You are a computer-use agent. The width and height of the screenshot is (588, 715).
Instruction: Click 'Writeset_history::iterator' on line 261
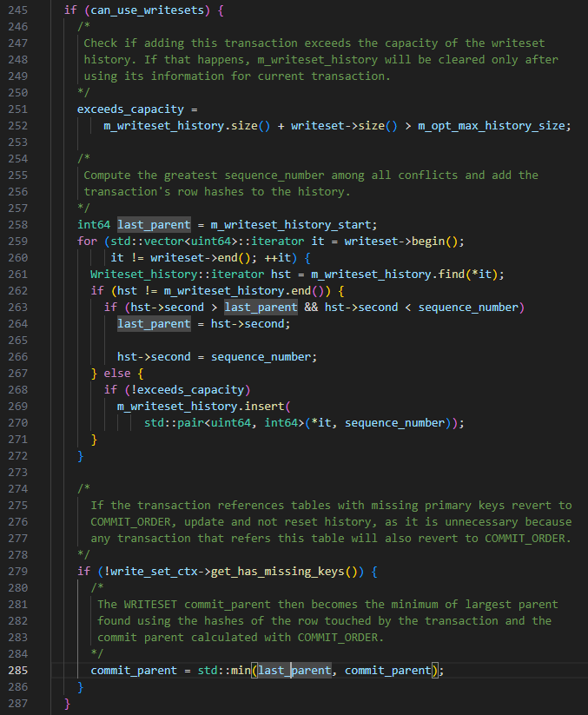[x=177, y=275]
